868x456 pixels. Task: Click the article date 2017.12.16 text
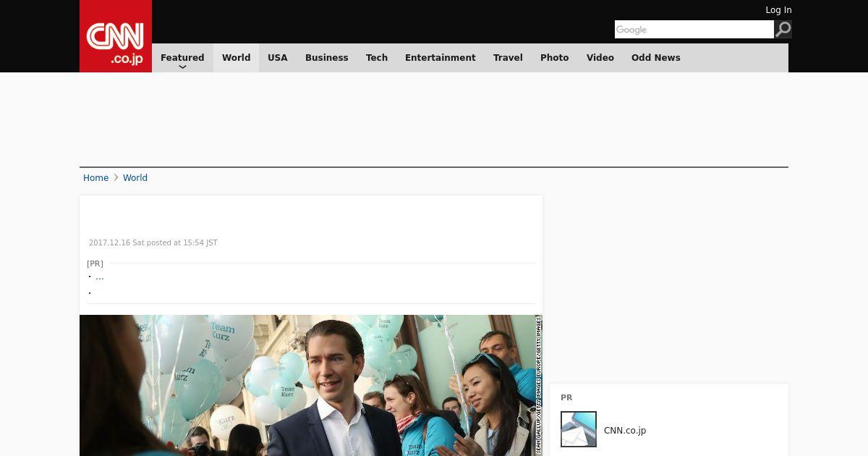click(x=153, y=243)
